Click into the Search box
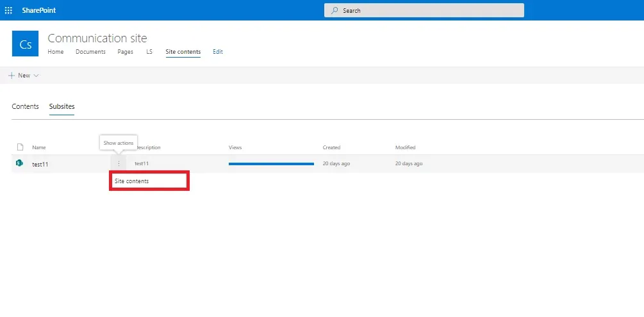 [x=424, y=10]
